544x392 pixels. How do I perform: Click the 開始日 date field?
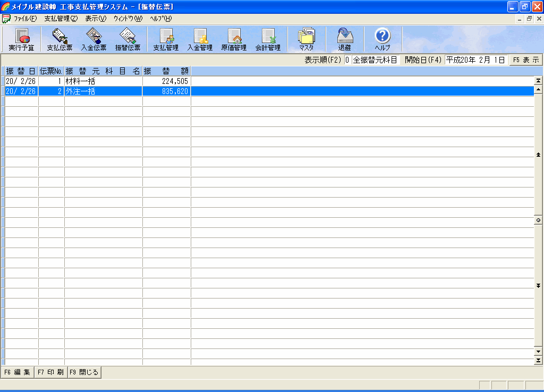pyautogui.click(x=475, y=60)
